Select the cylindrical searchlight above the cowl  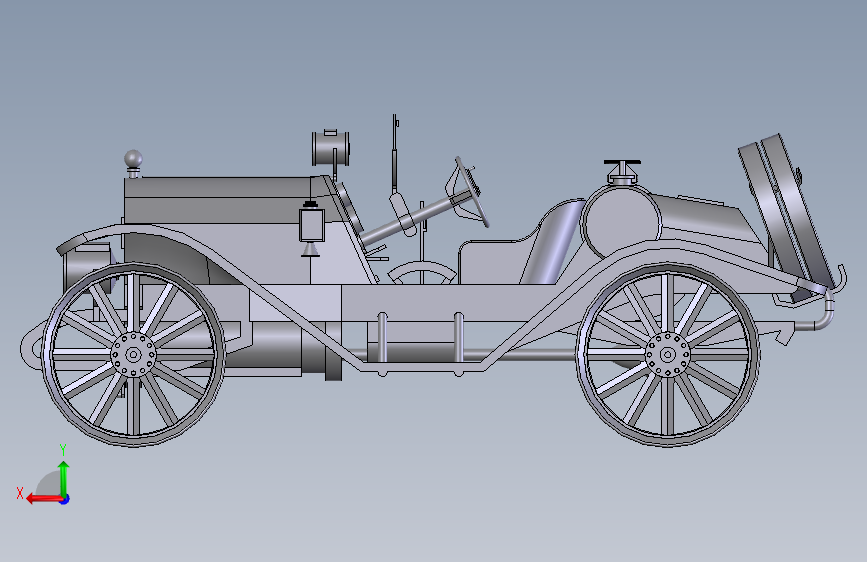click(331, 148)
